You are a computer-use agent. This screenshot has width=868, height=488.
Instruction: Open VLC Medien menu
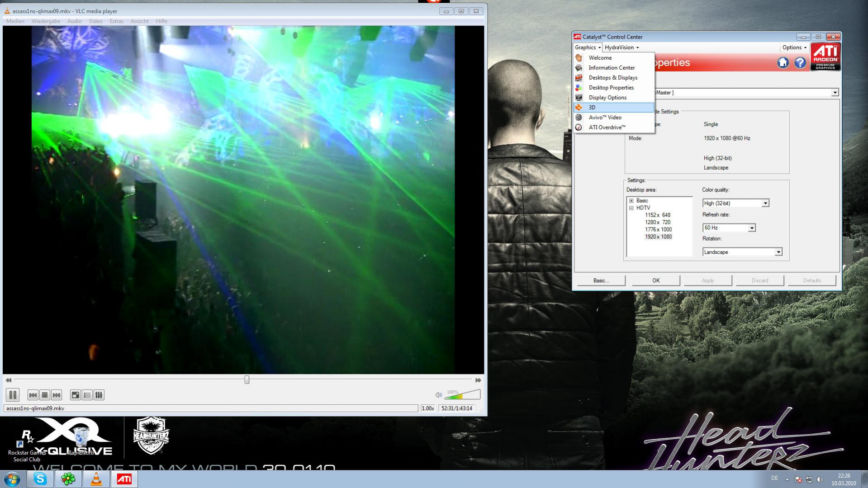coord(15,21)
